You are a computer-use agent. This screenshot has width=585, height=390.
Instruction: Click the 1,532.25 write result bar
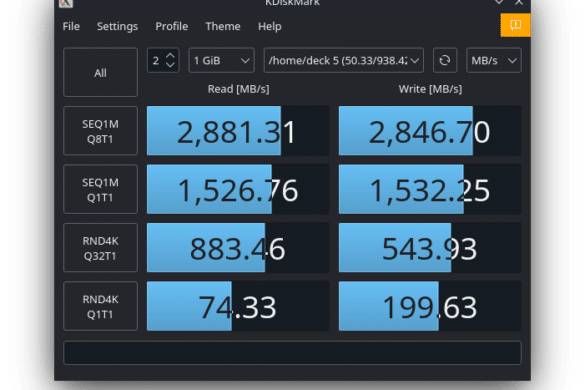[430, 189]
